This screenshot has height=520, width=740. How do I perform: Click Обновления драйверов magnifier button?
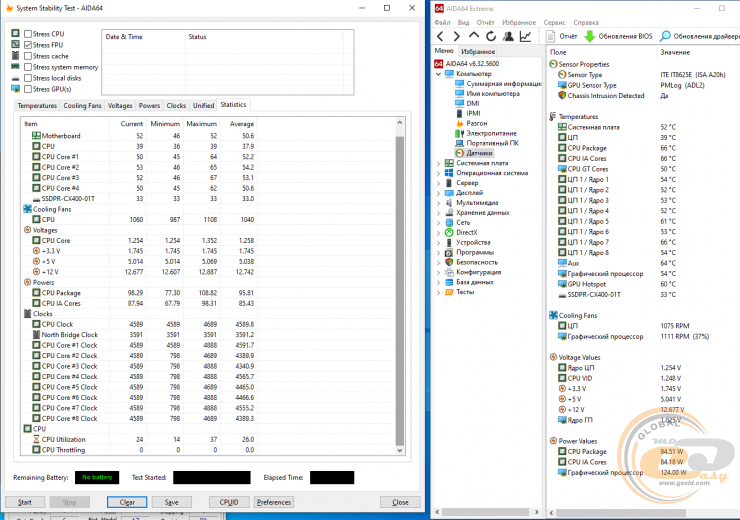point(699,36)
